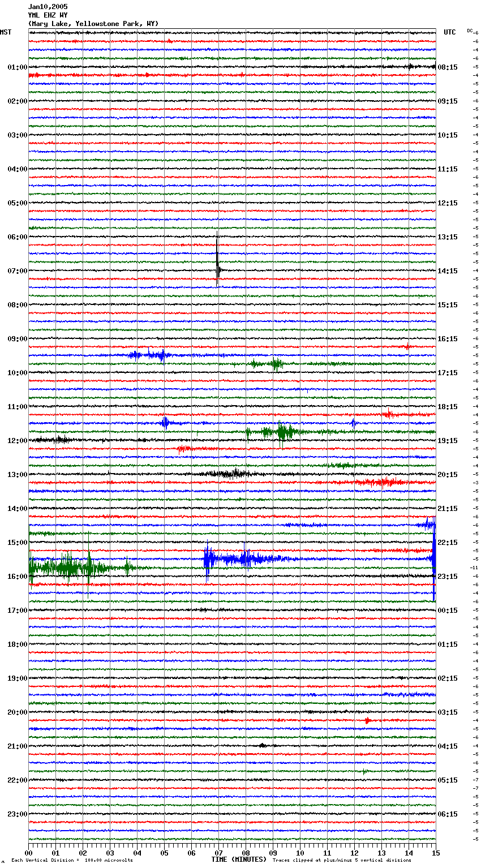Select the 23:00 MST time label
The width and height of the screenshot is (481, 868).
coord(18,814)
